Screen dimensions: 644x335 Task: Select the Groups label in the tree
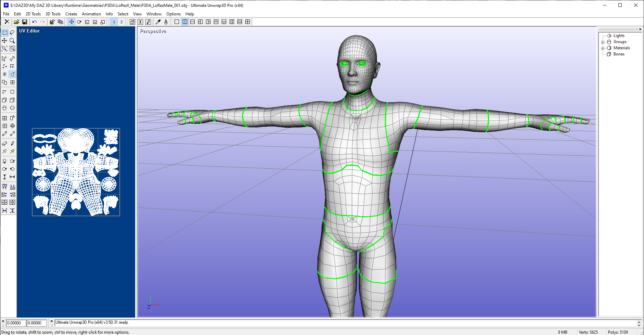point(620,42)
